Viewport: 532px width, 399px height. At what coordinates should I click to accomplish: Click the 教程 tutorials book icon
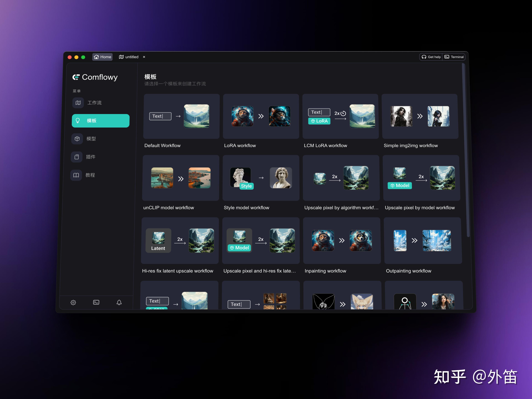76,175
